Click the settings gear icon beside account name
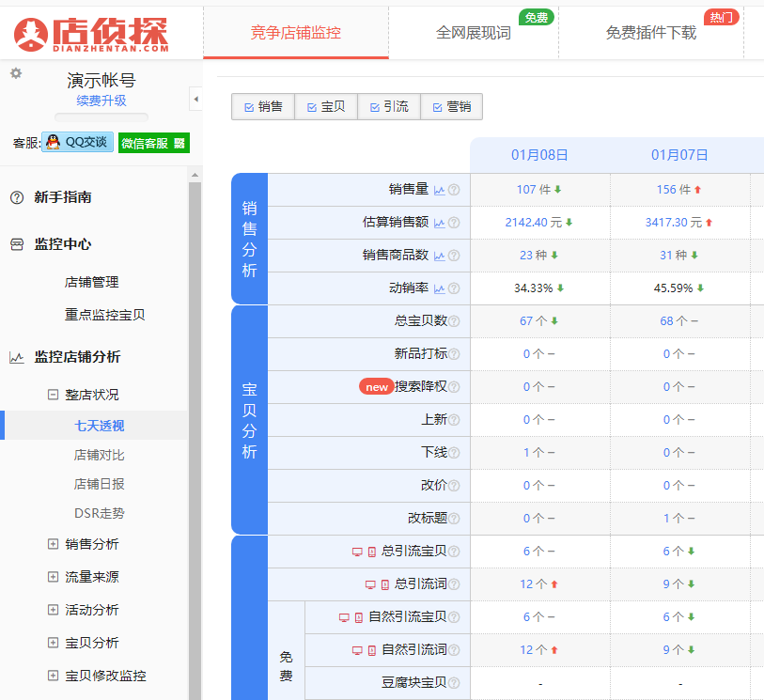Viewport: 764px width, 700px height. click(16, 73)
